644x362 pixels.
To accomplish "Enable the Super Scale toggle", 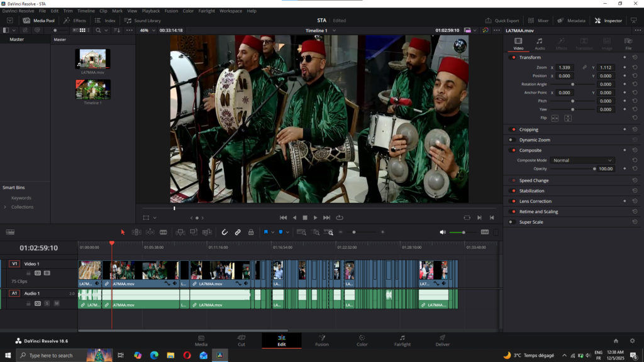I will [x=512, y=222].
